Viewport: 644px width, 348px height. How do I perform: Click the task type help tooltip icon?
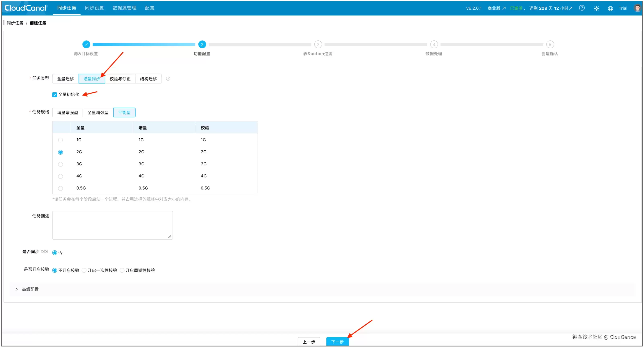pos(168,79)
